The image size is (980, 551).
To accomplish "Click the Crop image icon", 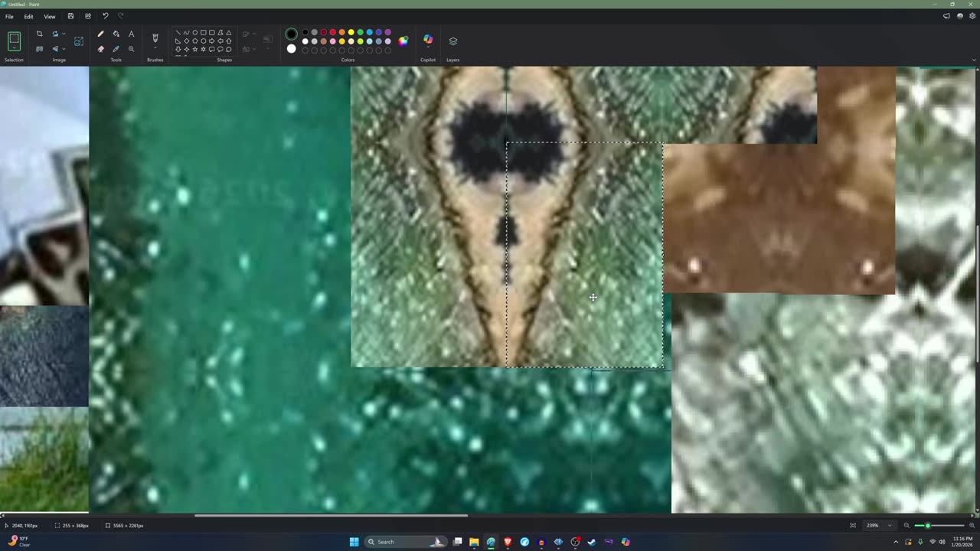I will point(39,34).
